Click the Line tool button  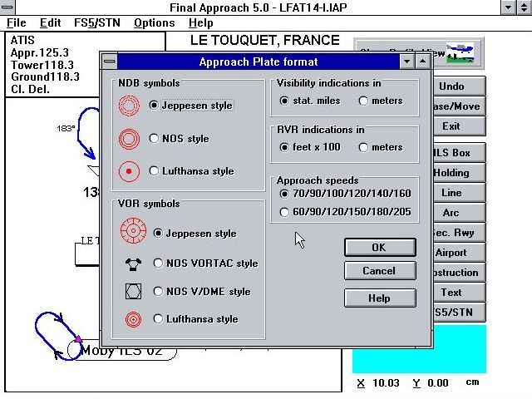459,193
